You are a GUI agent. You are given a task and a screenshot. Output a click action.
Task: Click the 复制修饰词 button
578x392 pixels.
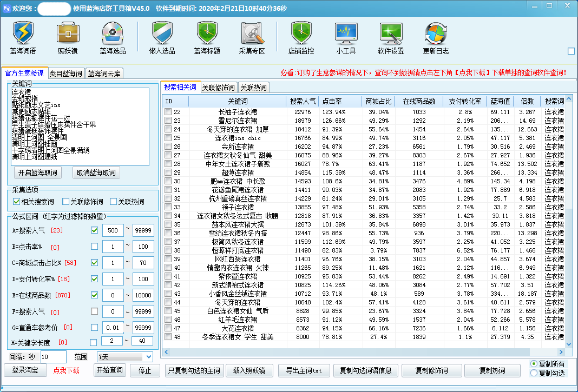pyautogui.click(x=432, y=370)
